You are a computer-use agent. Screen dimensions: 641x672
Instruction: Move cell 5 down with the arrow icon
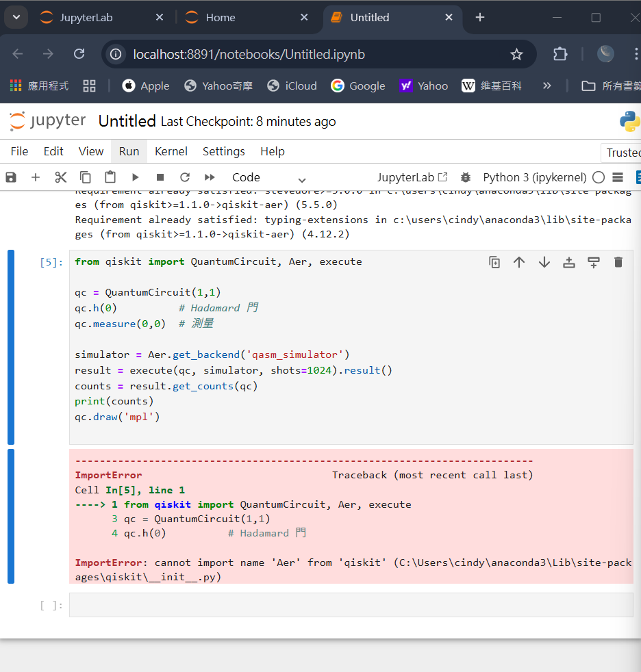[x=544, y=262]
